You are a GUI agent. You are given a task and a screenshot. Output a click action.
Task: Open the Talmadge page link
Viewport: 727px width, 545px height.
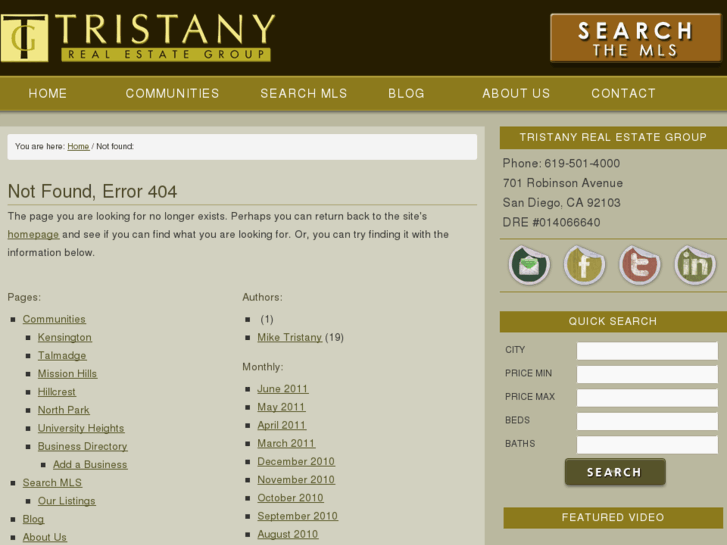tap(62, 355)
